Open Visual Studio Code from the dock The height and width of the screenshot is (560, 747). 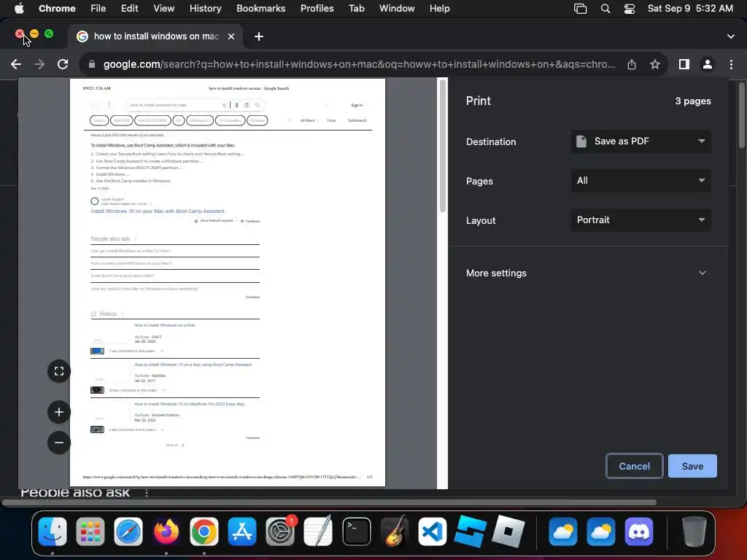(432, 532)
